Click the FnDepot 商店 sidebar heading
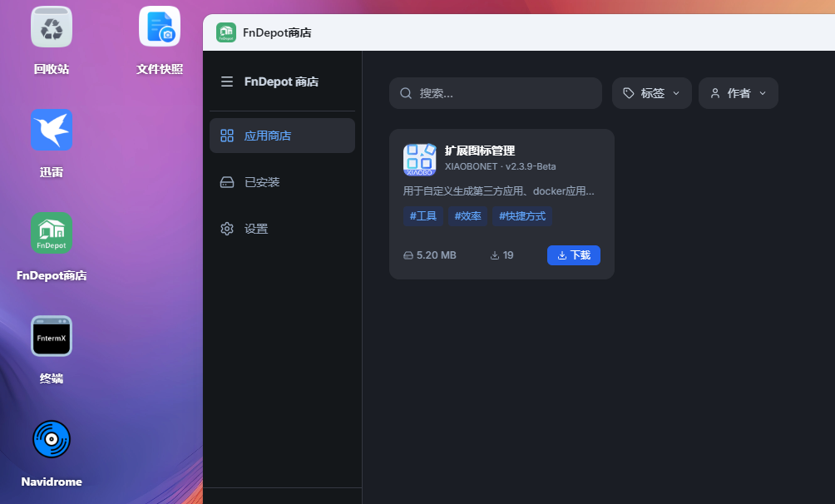This screenshot has width=835, height=504. pyautogui.click(x=281, y=82)
